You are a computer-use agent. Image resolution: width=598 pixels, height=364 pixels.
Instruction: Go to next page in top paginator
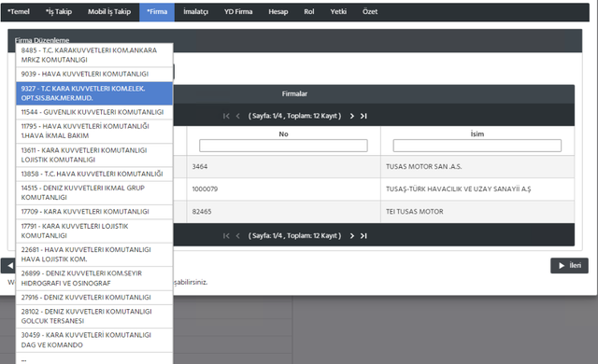[351, 116]
